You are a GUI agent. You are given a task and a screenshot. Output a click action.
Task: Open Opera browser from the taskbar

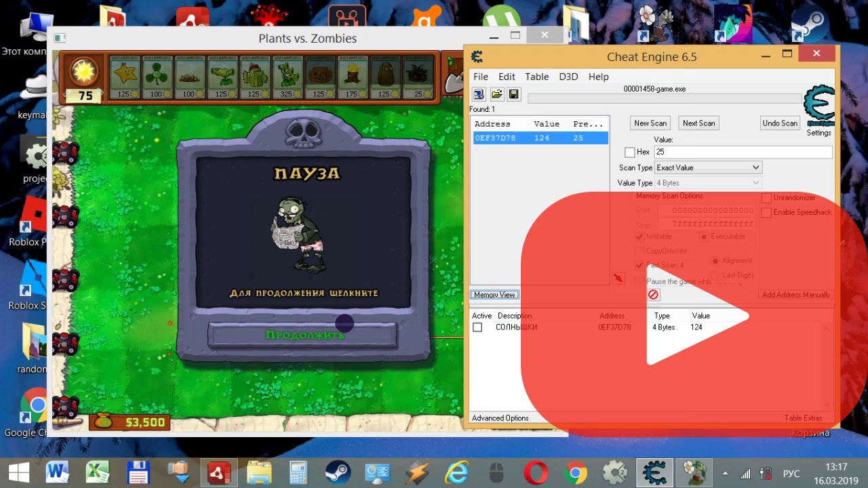[536, 472]
